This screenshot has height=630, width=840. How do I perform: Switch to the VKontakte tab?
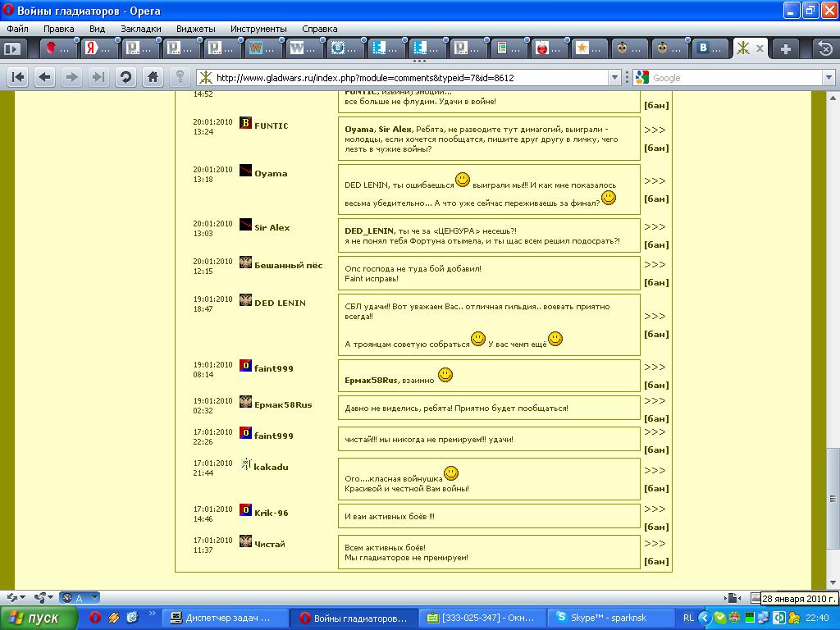click(710, 48)
